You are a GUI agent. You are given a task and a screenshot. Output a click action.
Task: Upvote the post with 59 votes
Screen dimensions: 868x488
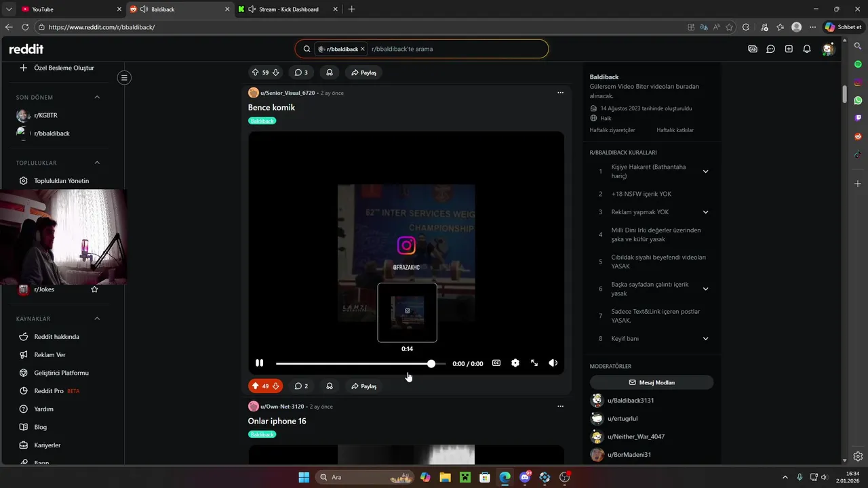pos(256,72)
